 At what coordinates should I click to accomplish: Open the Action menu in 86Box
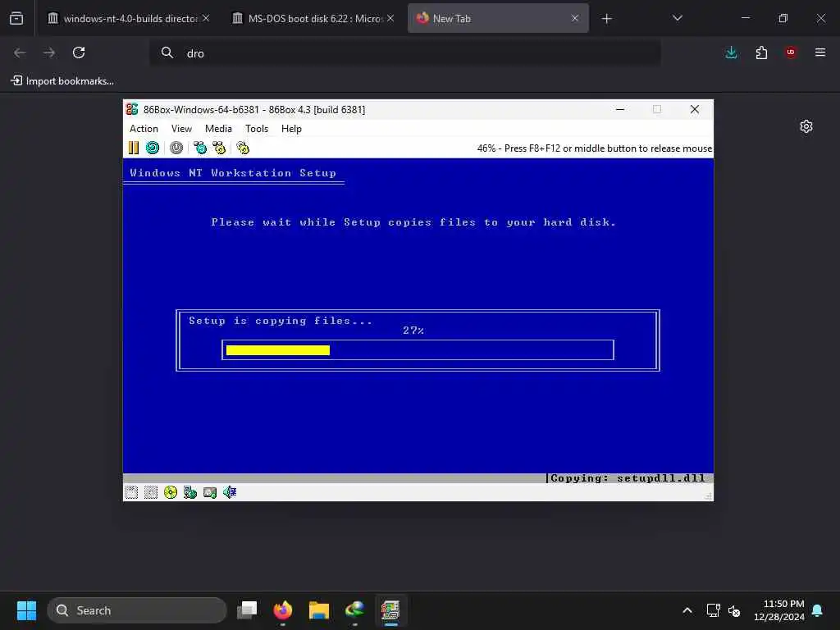point(144,129)
